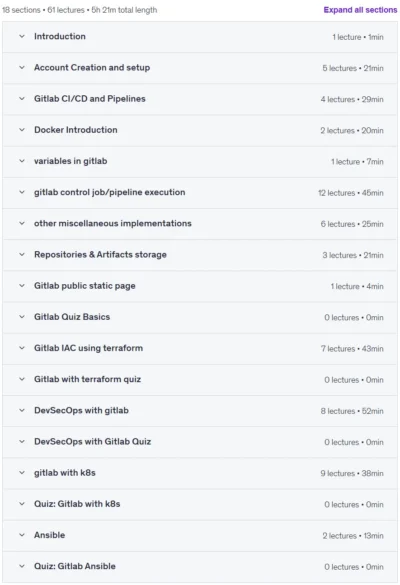This screenshot has width=400, height=585.
Task: Click chevron beside Gitlab CI/CD and Pipelines
Action: [x=22, y=99]
